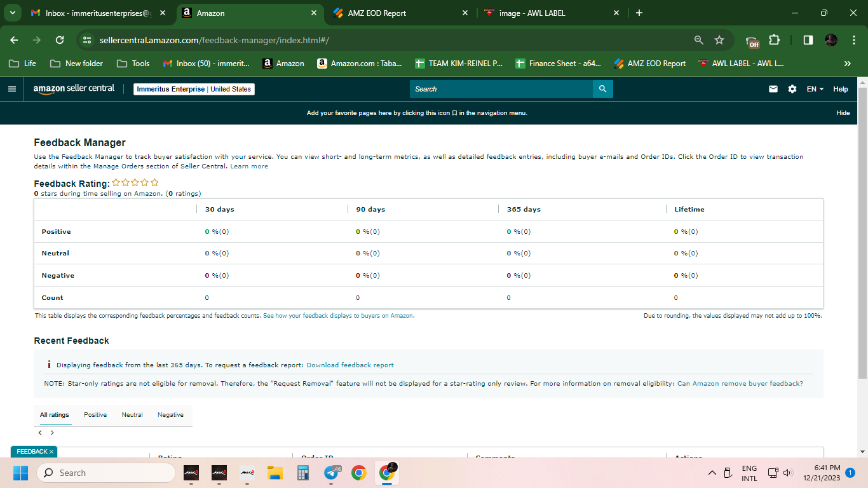Open the extensions puzzle icon
The width and height of the screenshot is (868, 488).
coord(774,40)
